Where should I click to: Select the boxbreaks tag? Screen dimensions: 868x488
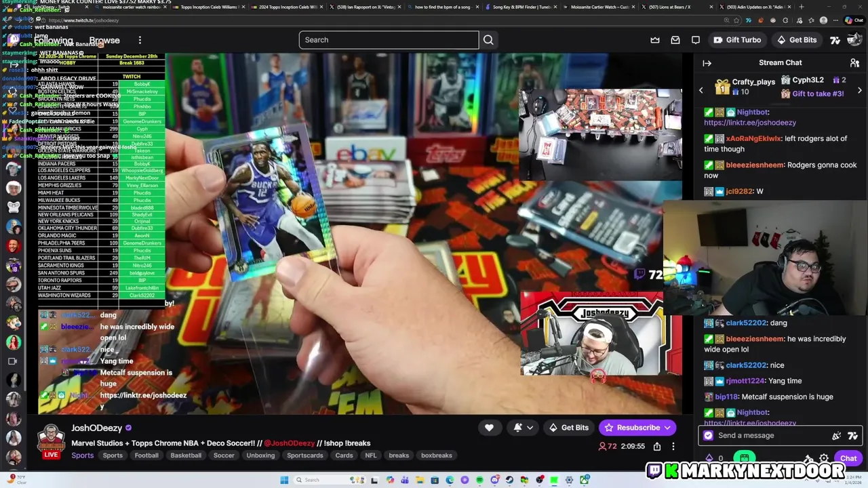[437, 455]
